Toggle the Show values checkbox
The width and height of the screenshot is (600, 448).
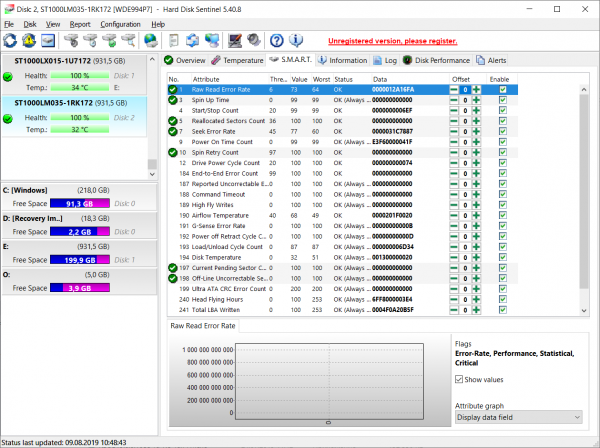(460, 380)
